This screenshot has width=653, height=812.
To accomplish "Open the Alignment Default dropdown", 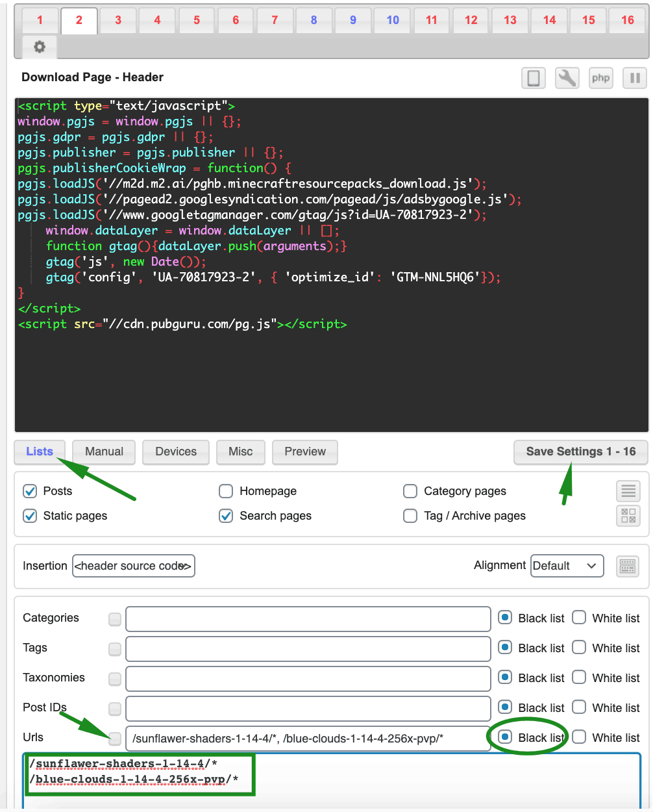I will click(567, 566).
